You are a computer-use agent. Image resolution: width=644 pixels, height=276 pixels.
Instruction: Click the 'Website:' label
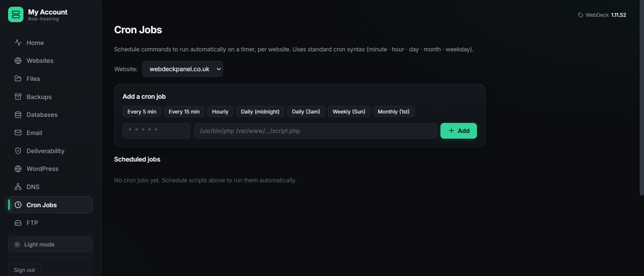[x=126, y=69]
